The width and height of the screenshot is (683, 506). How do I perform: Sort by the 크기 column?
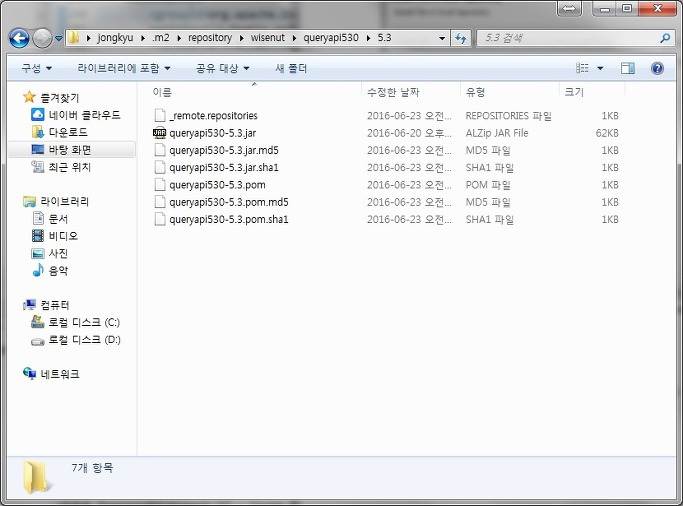tap(574, 92)
